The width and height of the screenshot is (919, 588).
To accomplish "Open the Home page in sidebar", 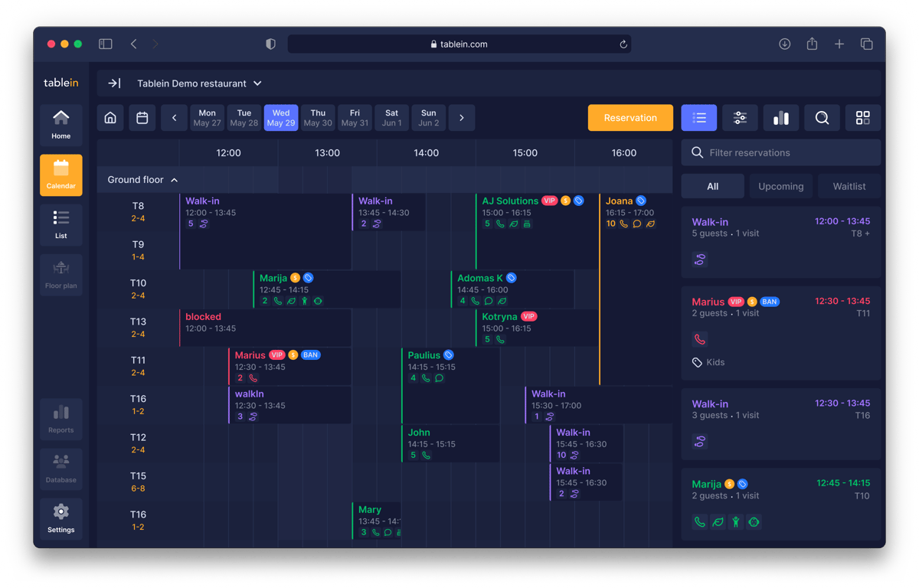I will 61,125.
